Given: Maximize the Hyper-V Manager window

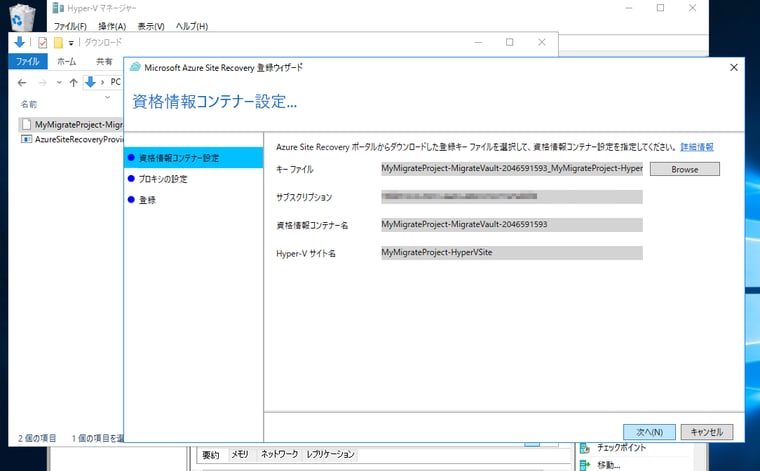Looking at the screenshot, I should [x=660, y=8].
